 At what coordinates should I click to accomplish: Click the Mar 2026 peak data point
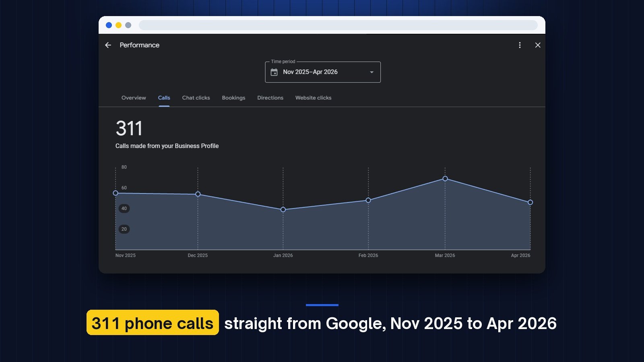coord(445,179)
